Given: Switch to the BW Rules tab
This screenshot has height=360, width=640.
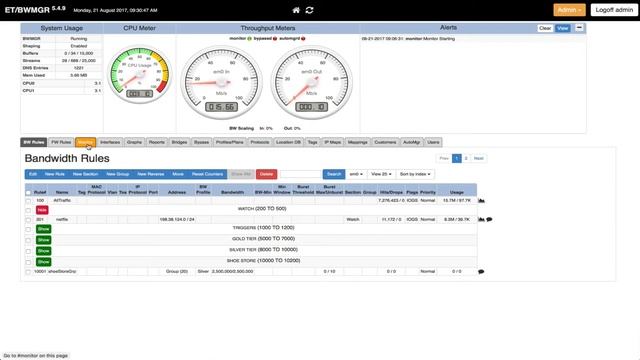Looking at the screenshot, I should point(33,142).
